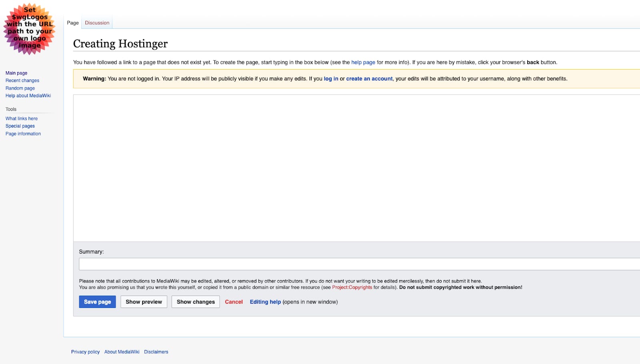
Task: Open Page information
Action: [x=23, y=133]
